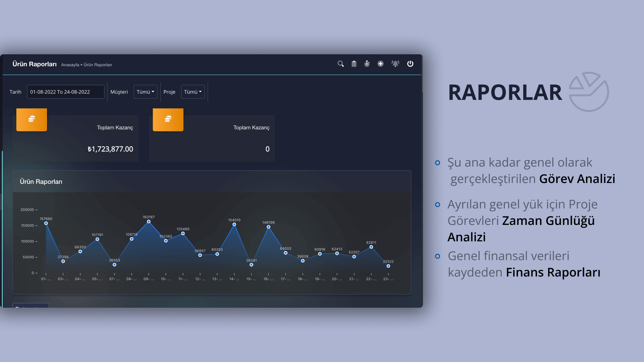
Task: Click the power logout icon
Action: point(410,64)
